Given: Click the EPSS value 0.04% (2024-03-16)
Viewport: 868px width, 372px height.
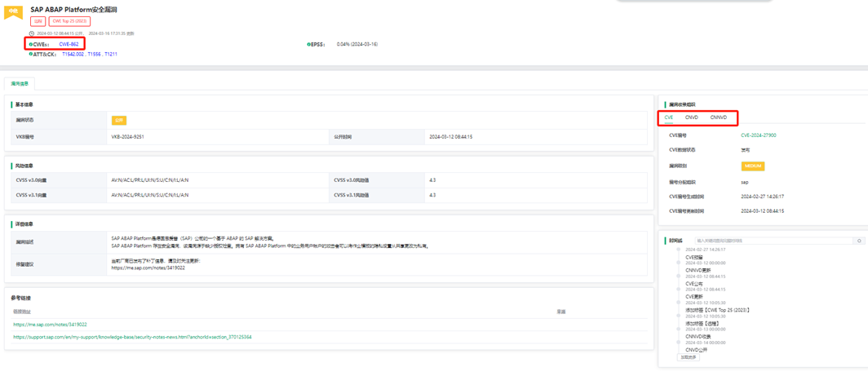Looking at the screenshot, I should point(357,44).
